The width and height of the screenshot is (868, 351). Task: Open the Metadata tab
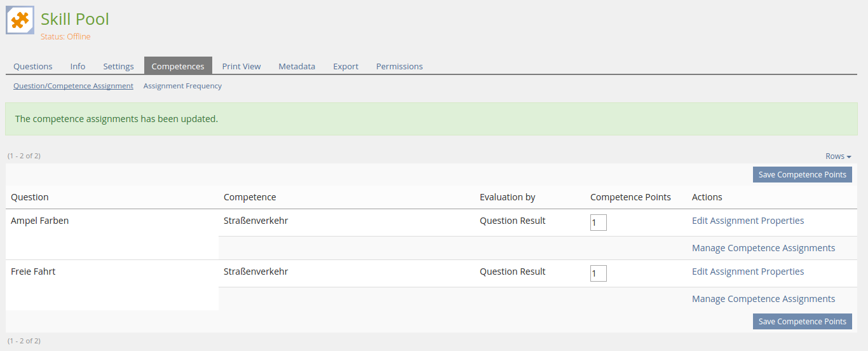click(297, 66)
